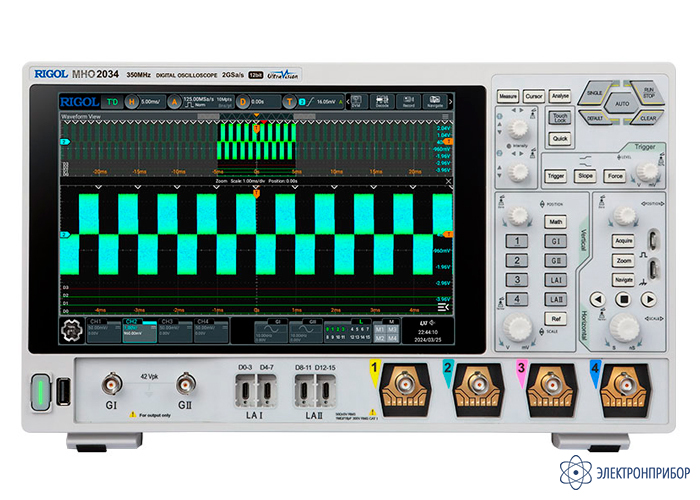The width and height of the screenshot is (700, 500).
Task: Select the CH3 channel label
Action: click(x=175, y=331)
